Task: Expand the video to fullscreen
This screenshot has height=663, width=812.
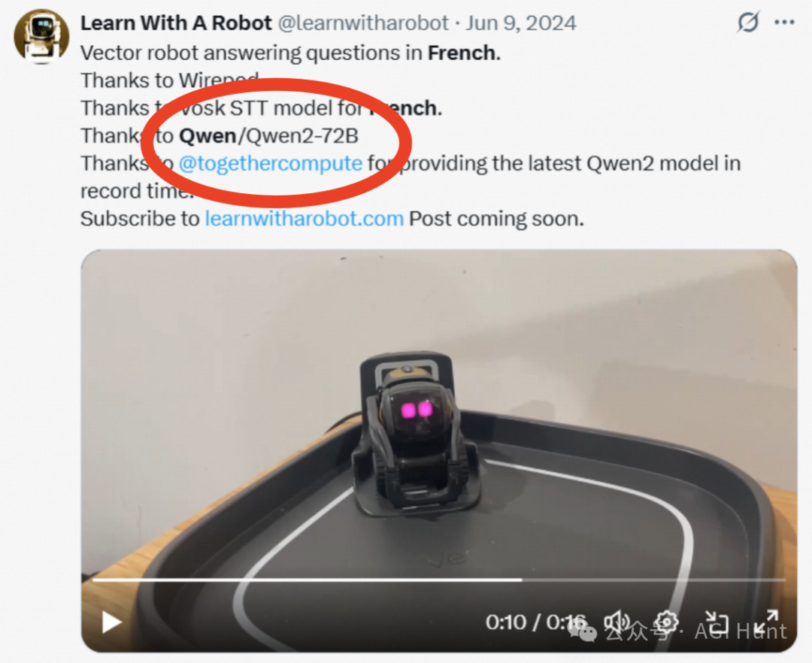Action: [x=766, y=622]
